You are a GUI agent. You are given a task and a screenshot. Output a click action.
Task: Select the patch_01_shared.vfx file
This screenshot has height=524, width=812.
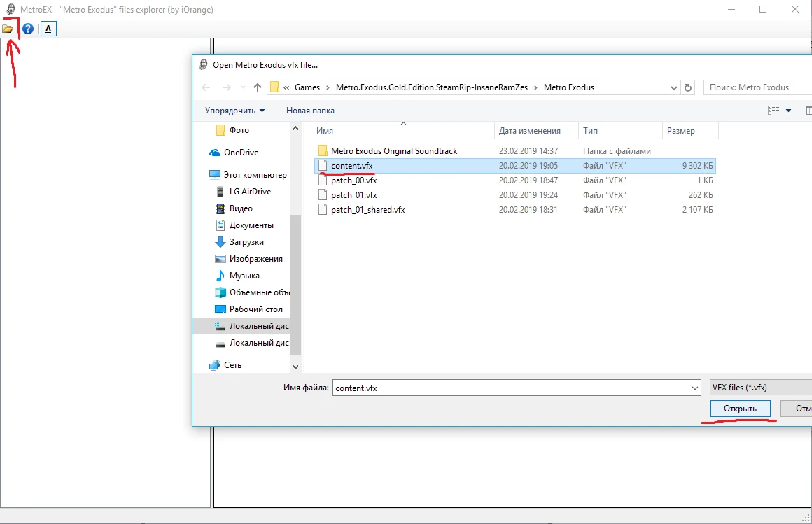tap(367, 210)
